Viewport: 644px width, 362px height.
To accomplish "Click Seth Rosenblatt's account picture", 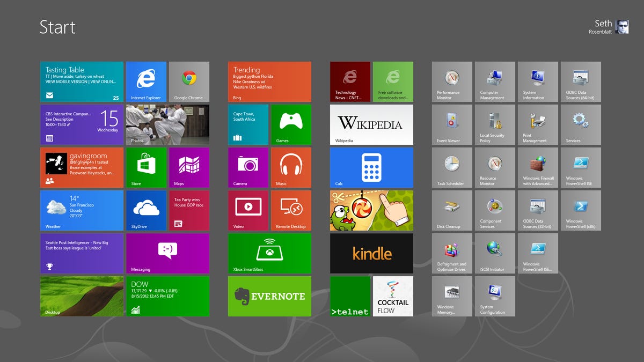I will (x=623, y=27).
